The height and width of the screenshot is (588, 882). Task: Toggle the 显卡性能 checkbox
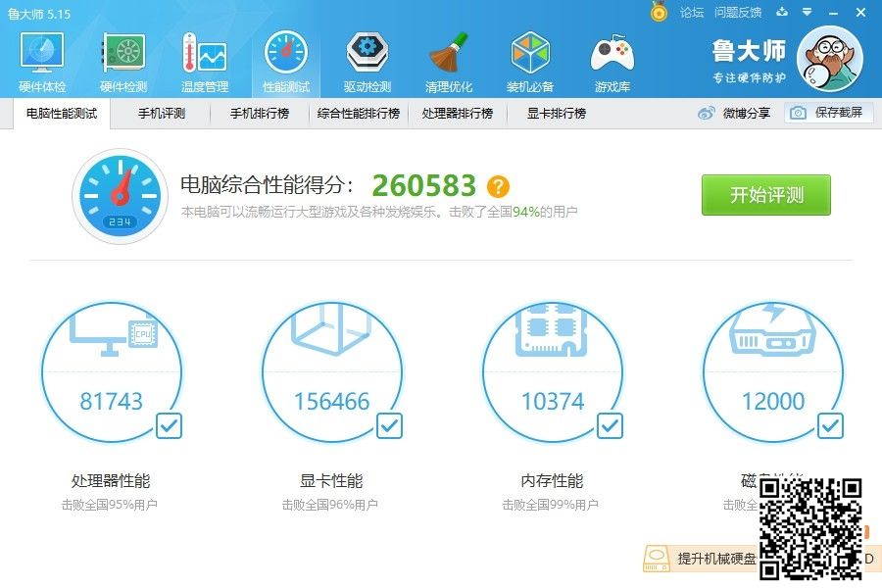[389, 425]
